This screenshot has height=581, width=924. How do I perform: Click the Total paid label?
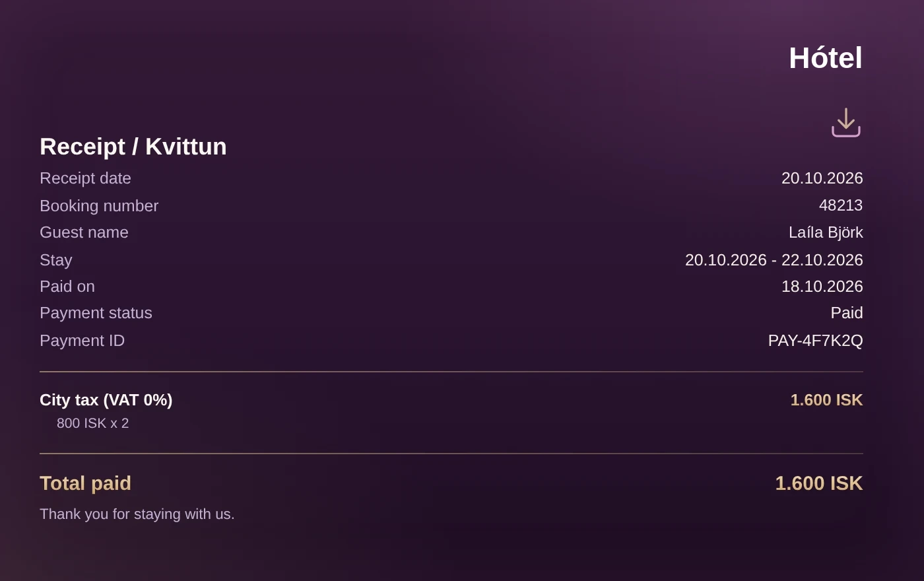86,483
